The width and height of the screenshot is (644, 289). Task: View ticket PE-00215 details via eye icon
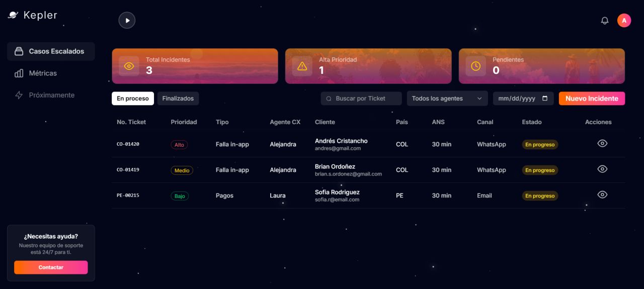pyautogui.click(x=602, y=195)
